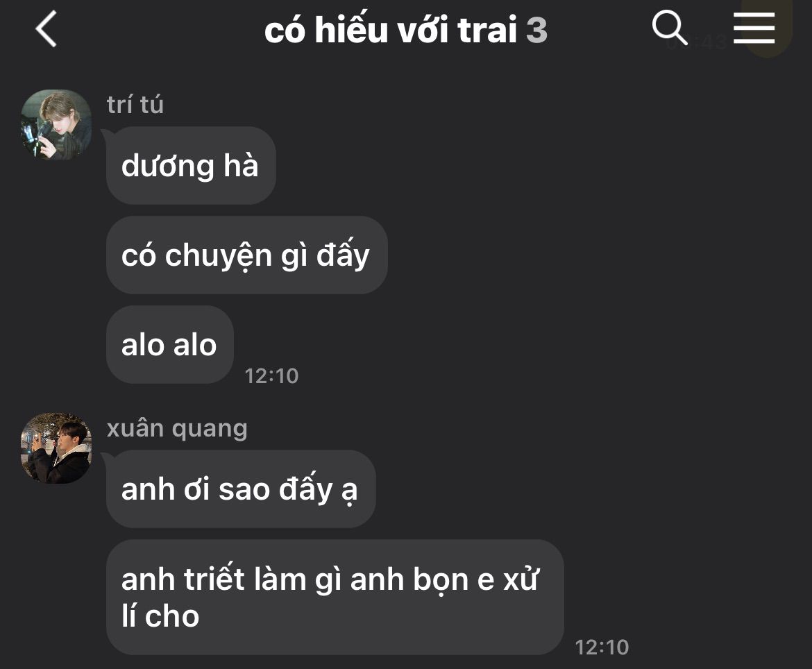
Task: Open xuân quang's profile picture
Action: tap(56, 448)
